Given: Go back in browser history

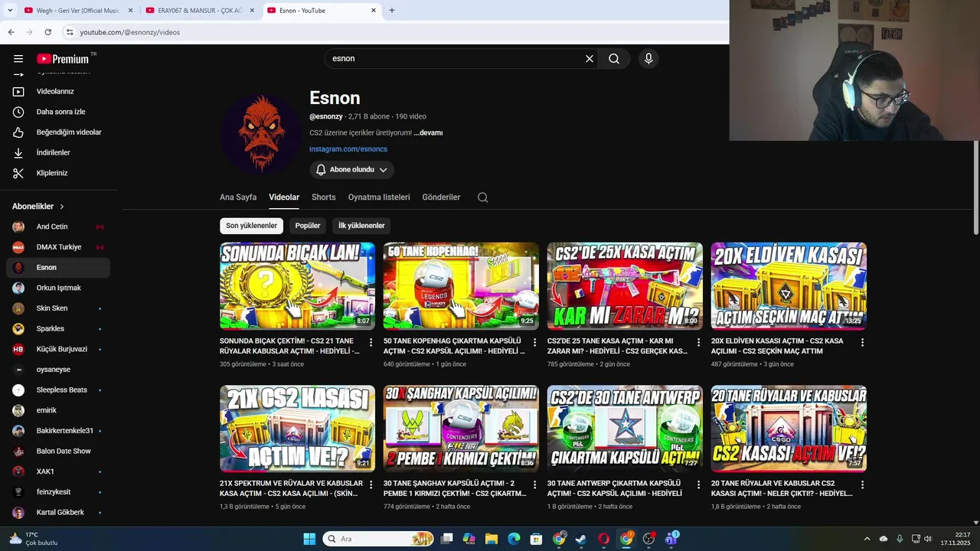Looking at the screenshot, I should point(11,32).
